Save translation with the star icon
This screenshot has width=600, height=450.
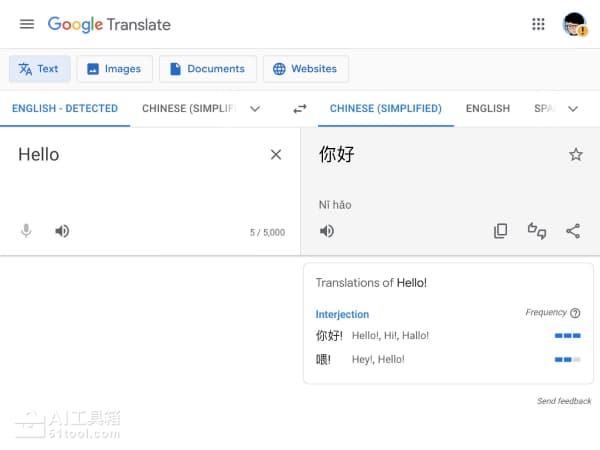tap(575, 154)
